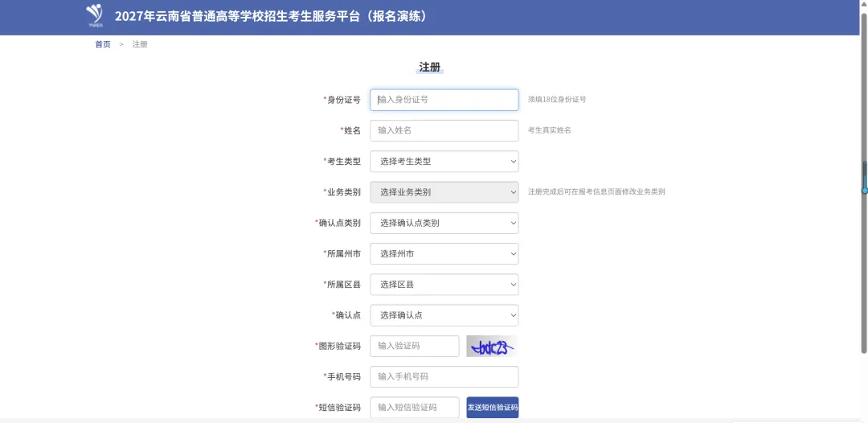Click the 图形验证码 input field

pyautogui.click(x=415, y=346)
